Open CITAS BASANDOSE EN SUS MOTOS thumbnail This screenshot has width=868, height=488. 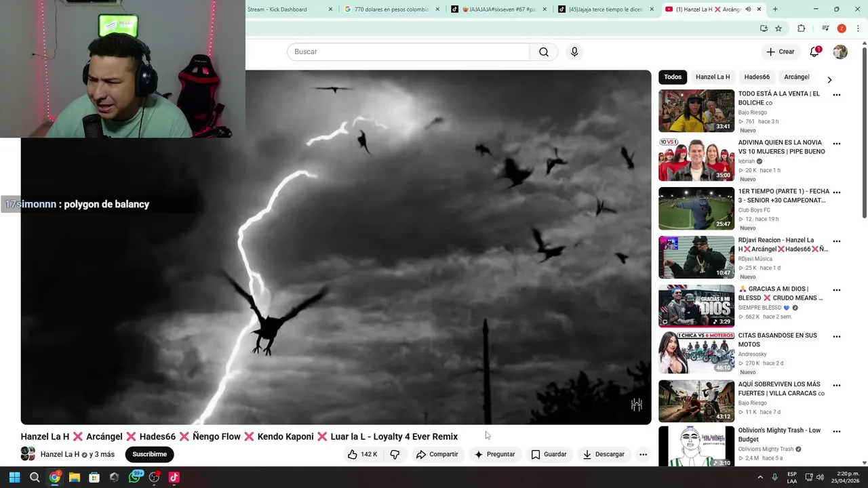click(x=696, y=352)
